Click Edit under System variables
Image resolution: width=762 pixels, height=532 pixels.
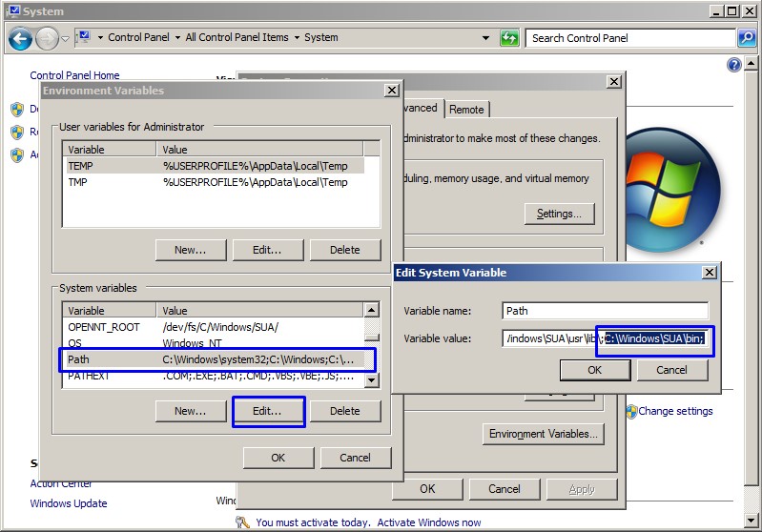click(267, 412)
